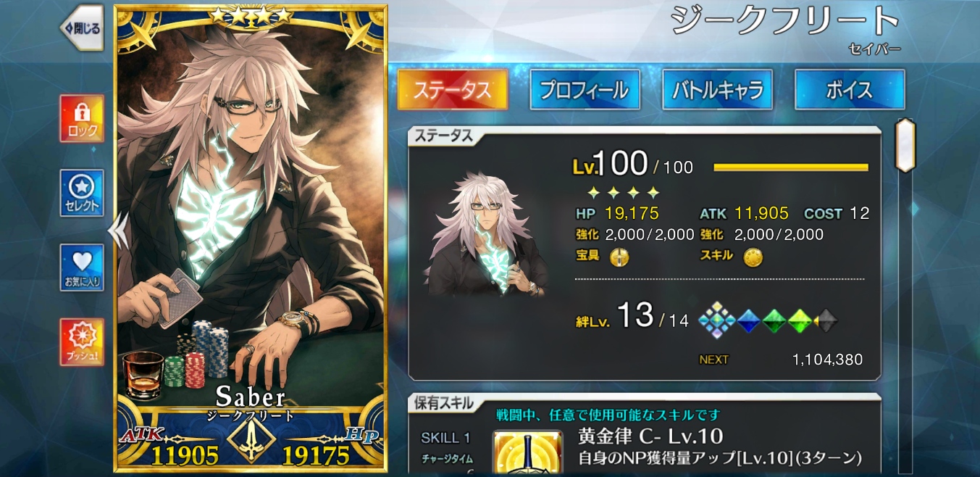Open the ステータス tab
The width and height of the screenshot is (980, 477).
pos(453,90)
